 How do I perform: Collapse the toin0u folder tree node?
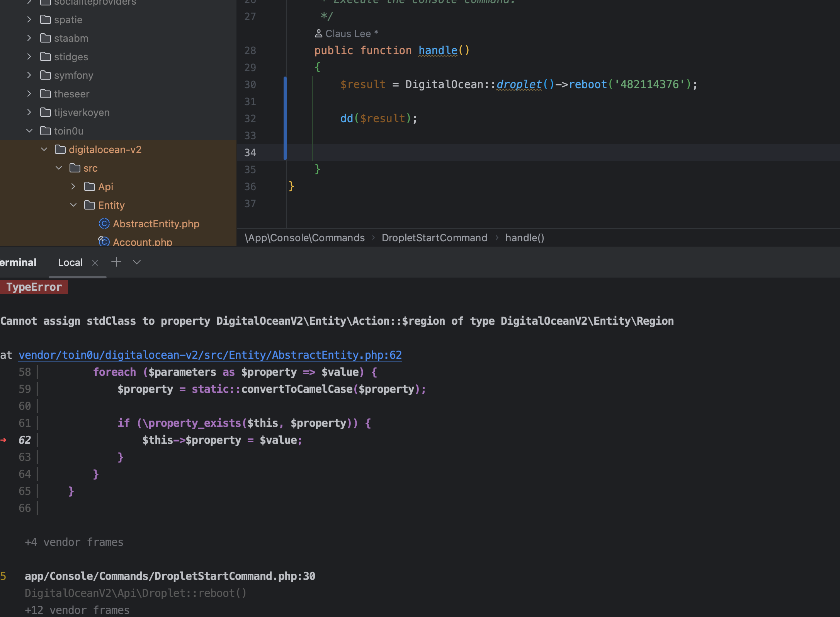pyautogui.click(x=29, y=131)
